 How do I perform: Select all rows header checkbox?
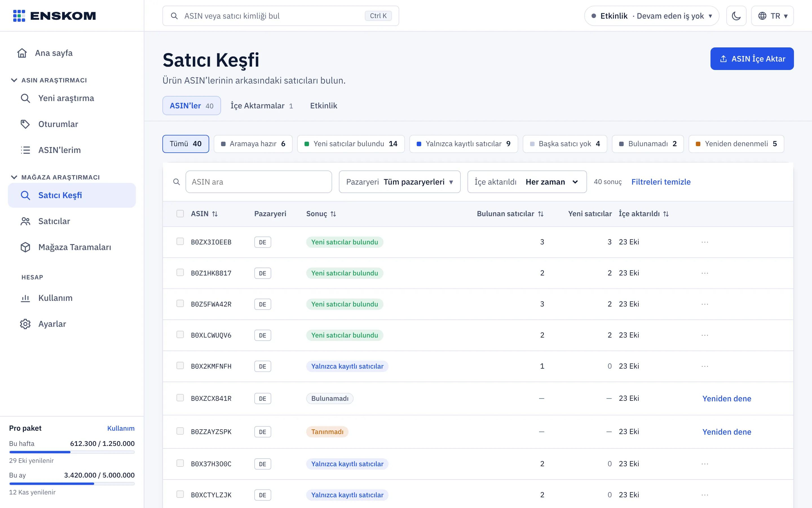coord(180,214)
